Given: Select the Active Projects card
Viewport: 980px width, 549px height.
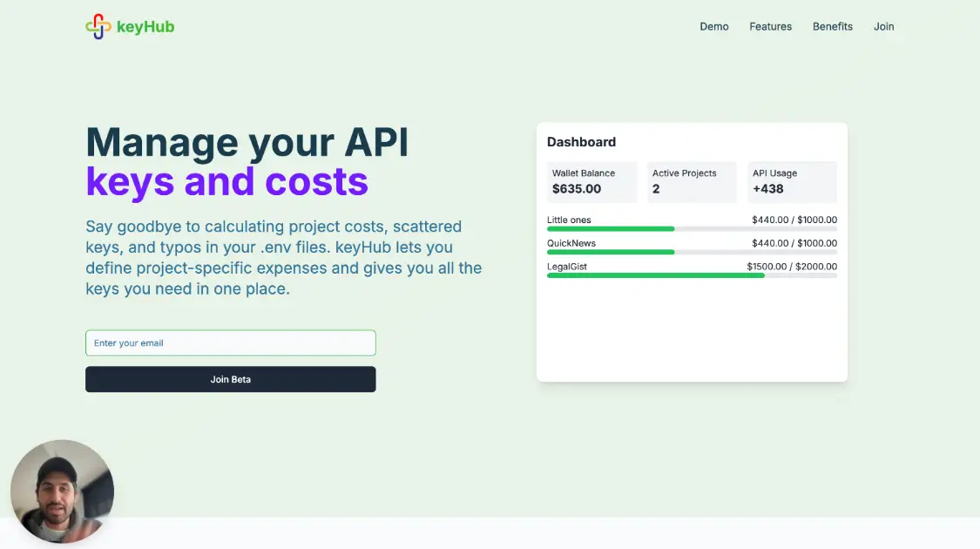Looking at the screenshot, I should 692,181.
